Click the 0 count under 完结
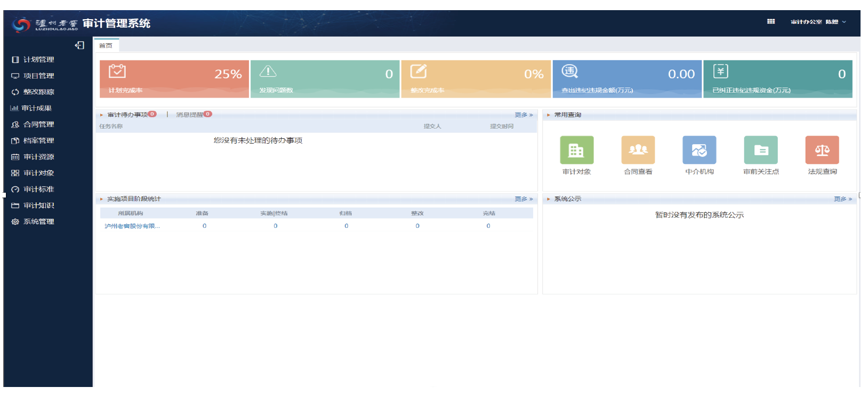Image resolution: width=868 pixels, height=395 pixels. click(x=488, y=226)
